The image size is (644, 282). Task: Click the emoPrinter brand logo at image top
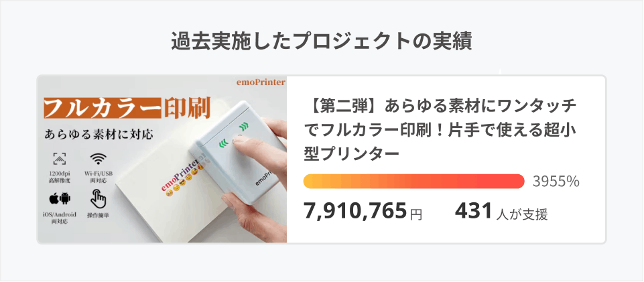(x=260, y=82)
